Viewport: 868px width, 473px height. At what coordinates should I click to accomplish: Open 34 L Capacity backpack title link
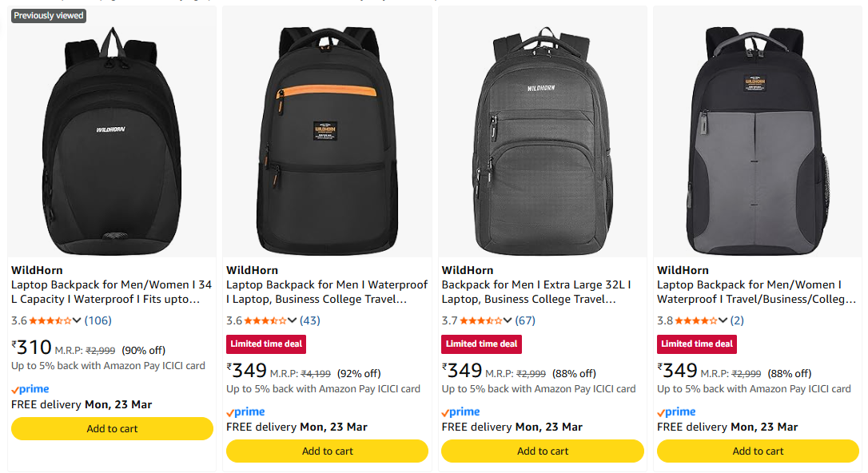[112, 292]
